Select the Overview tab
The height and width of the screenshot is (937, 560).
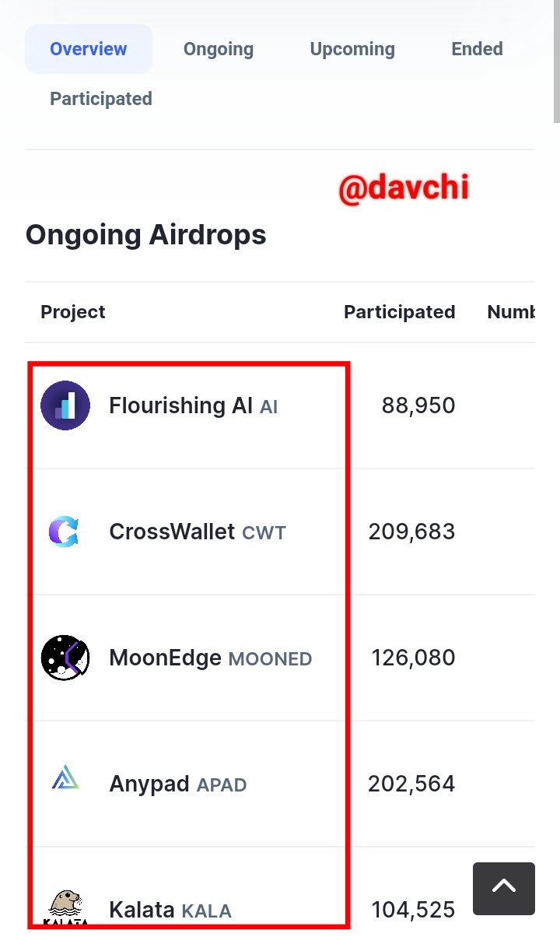(x=89, y=49)
